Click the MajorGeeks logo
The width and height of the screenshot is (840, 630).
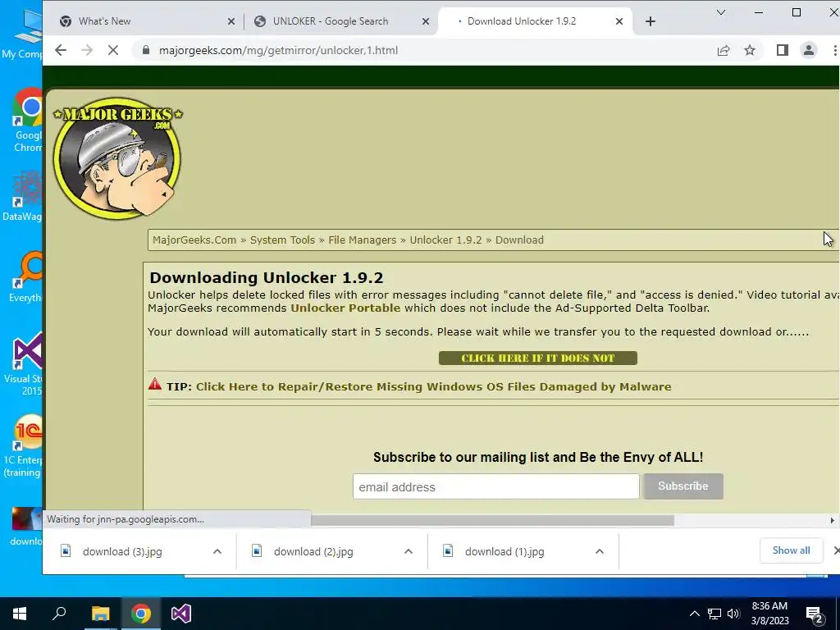click(x=117, y=158)
